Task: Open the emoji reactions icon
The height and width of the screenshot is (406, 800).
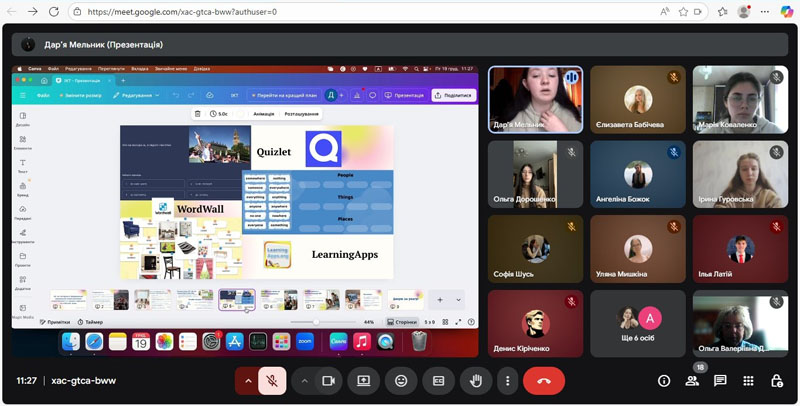Action: point(401,381)
